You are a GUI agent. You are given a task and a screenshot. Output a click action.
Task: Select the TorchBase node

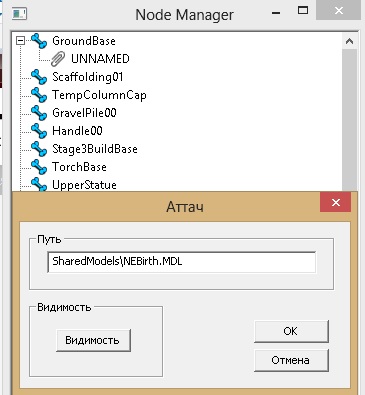[x=79, y=167]
